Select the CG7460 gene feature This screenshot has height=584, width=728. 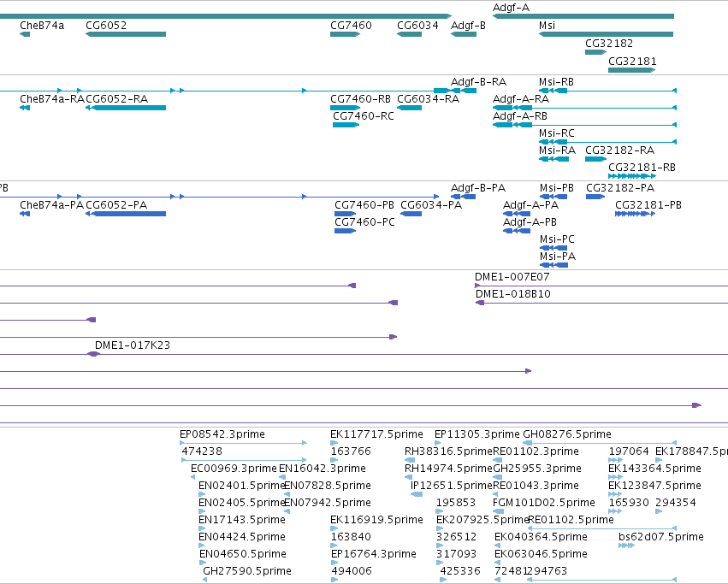coord(345,34)
